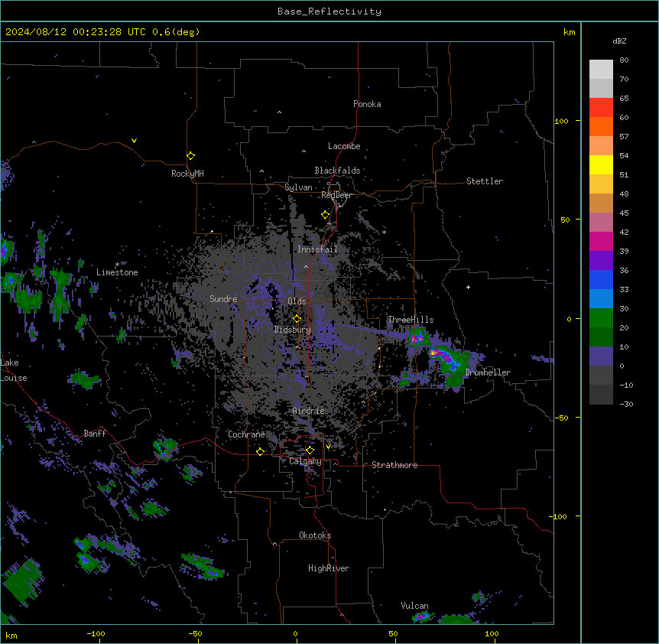Image resolution: width=659 pixels, height=644 pixels.
Task: Click the 50 tick on horizontal axis
Action: pos(393,633)
